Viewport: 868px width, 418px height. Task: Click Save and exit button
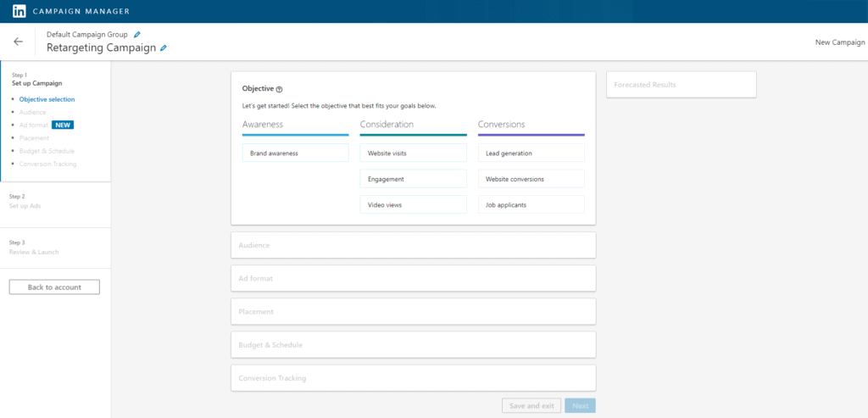tap(531, 406)
